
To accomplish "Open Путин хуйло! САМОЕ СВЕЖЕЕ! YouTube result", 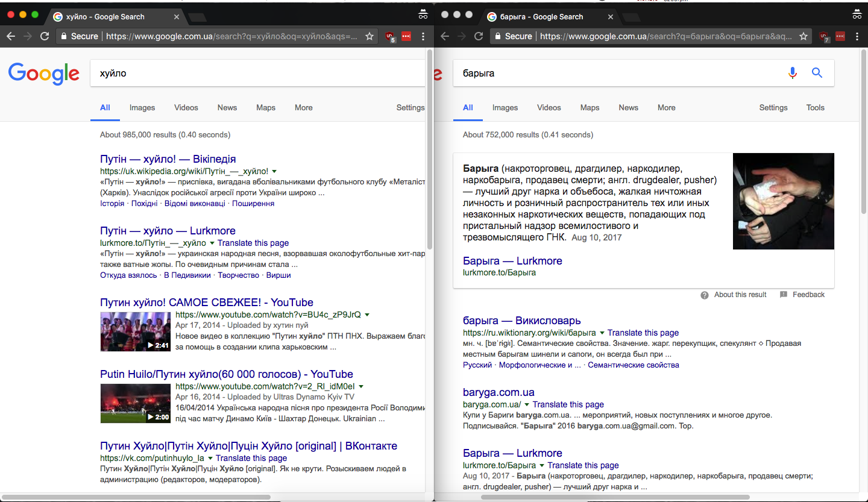I will click(207, 303).
